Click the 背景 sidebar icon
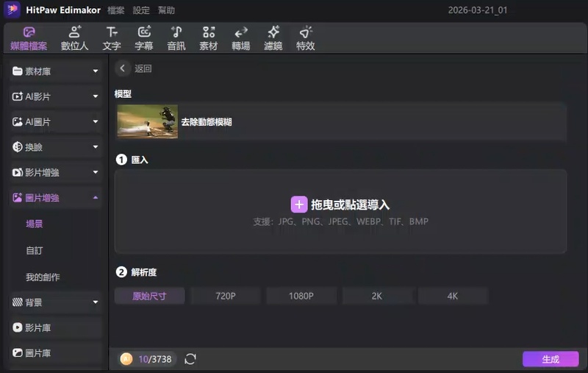588x373 pixels. (17, 302)
